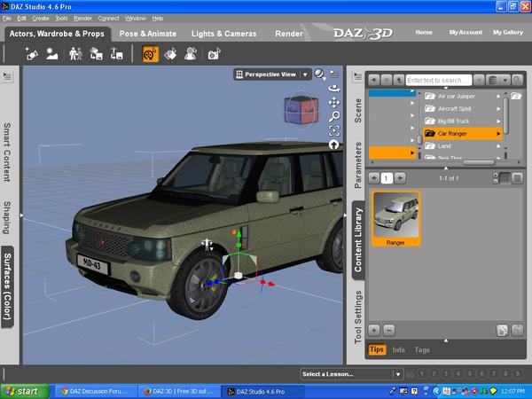Expand the Big Bill Truck folder arrow
532x399 pixels.
click(498, 121)
